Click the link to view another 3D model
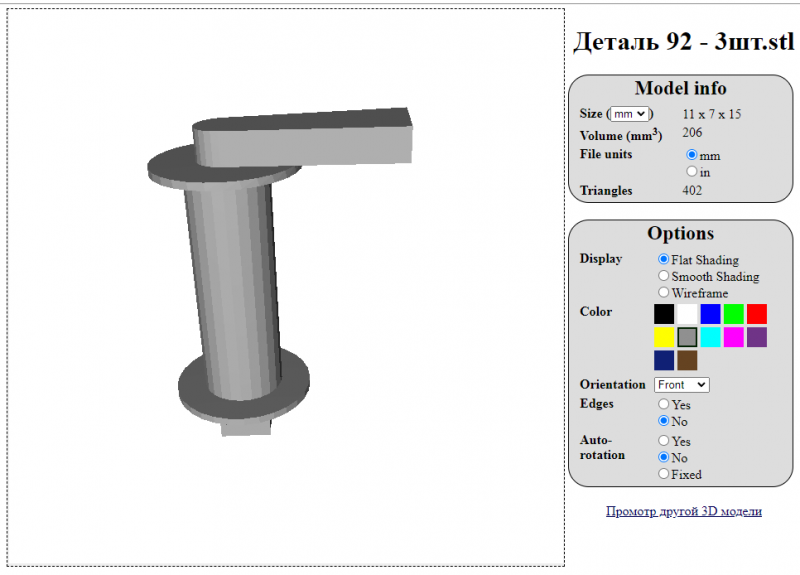 point(684,511)
